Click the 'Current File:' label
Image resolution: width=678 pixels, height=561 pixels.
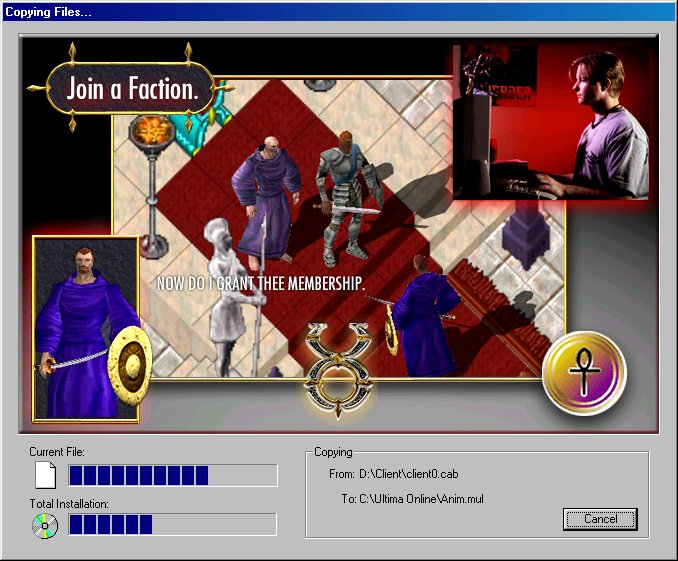coord(57,452)
